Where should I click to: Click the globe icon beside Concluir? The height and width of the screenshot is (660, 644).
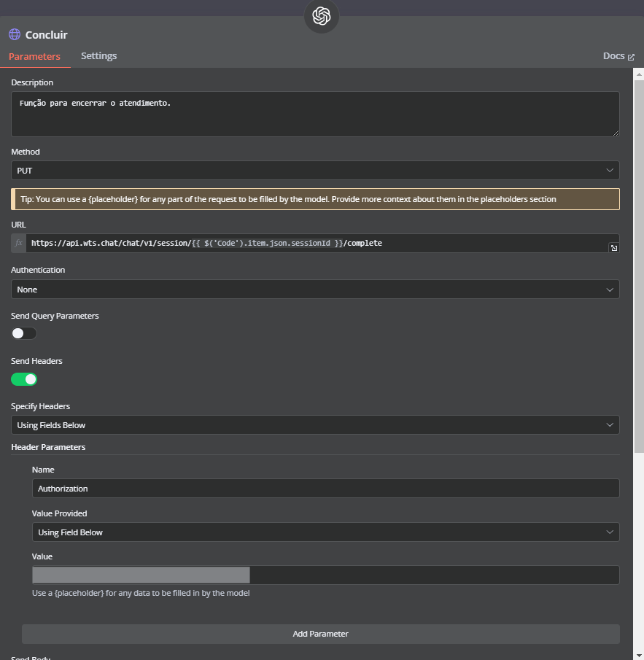click(15, 34)
